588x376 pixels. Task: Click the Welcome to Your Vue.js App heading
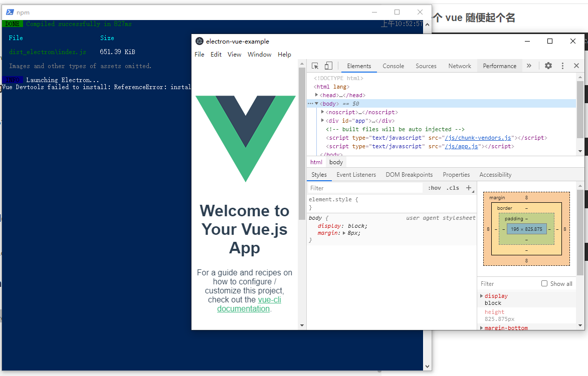(245, 229)
